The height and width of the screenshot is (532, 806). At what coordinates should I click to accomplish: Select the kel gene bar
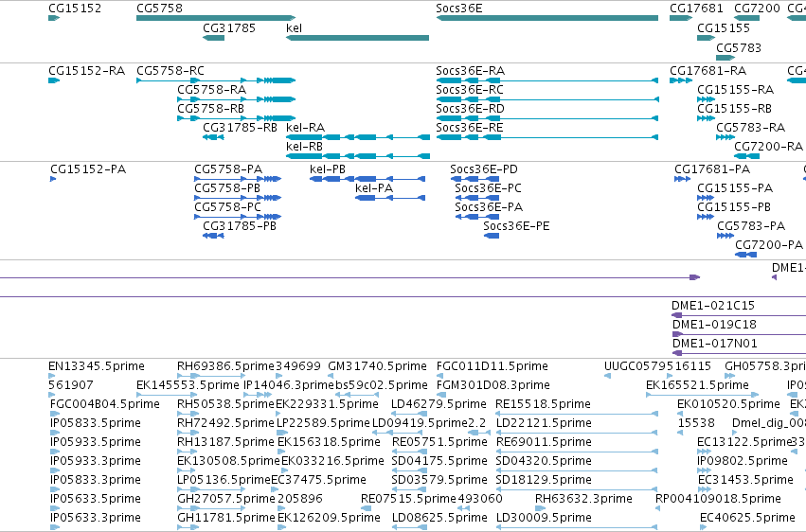click(x=357, y=38)
